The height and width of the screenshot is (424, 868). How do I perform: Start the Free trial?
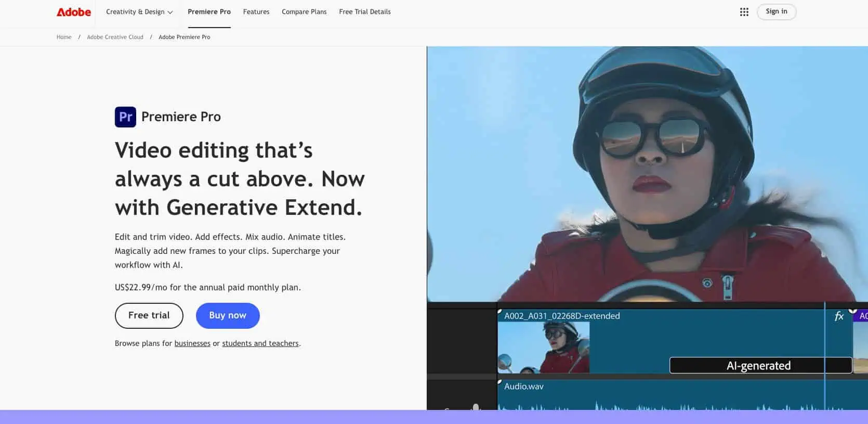pos(149,316)
